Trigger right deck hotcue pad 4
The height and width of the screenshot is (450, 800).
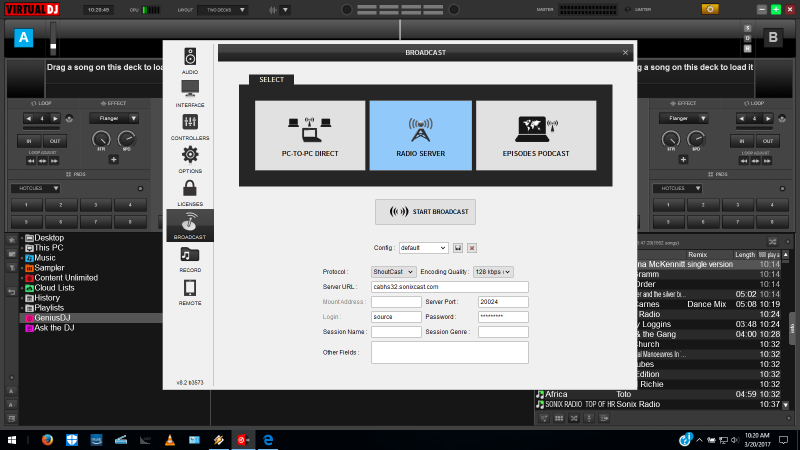click(x=772, y=205)
